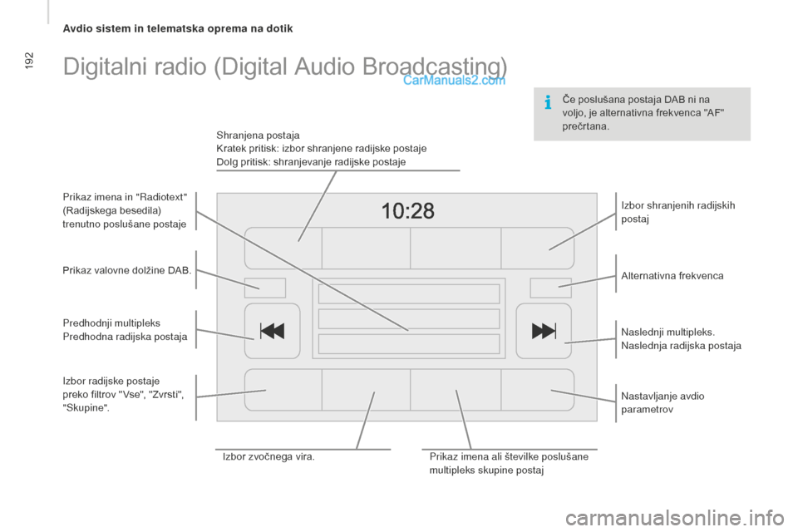Click the 'Predhodna radijska postaja' label
The width and height of the screenshot is (798, 532).
point(126,337)
